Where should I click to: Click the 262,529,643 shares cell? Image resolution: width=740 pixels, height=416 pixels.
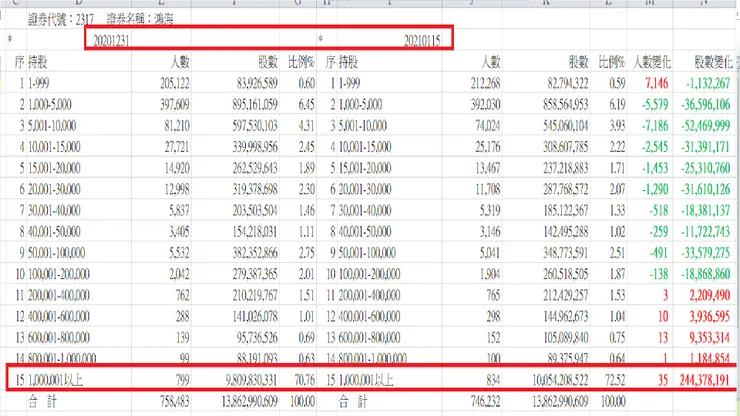pos(255,168)
